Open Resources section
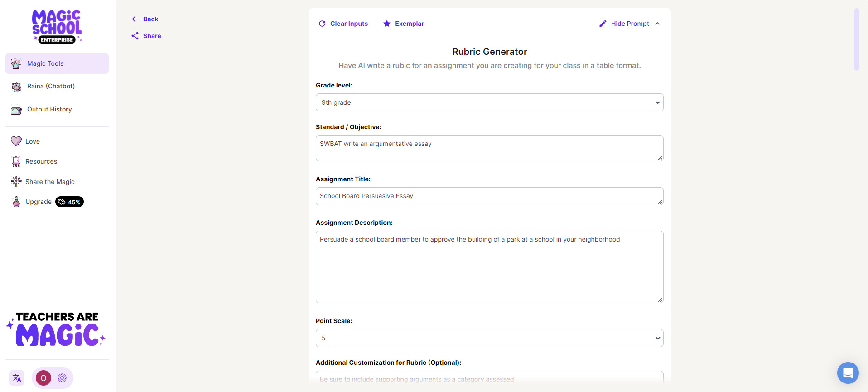This screenshot has height=392, width=868. 41,161
